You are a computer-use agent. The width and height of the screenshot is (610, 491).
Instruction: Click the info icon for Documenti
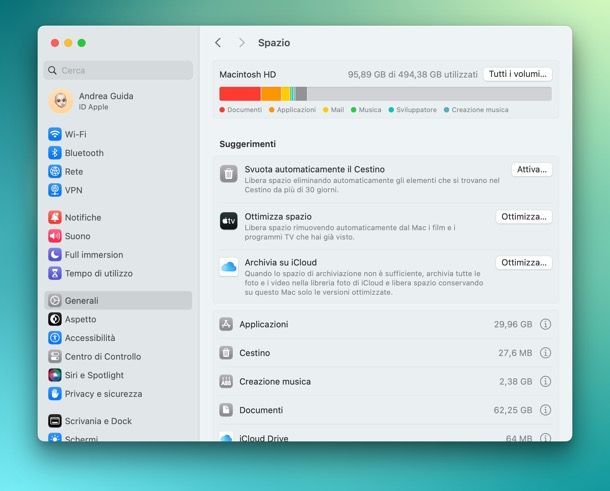545,410
